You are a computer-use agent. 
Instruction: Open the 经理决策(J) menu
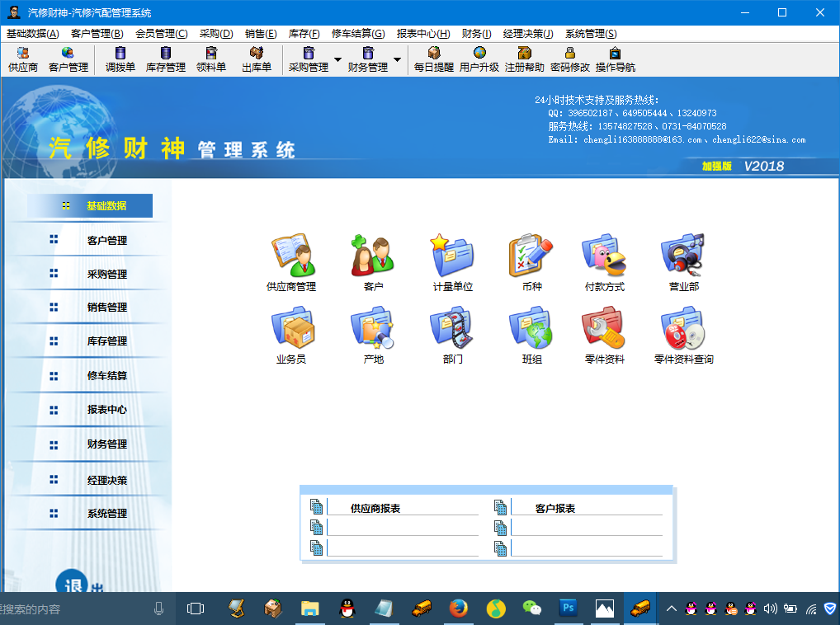point(528,34)
